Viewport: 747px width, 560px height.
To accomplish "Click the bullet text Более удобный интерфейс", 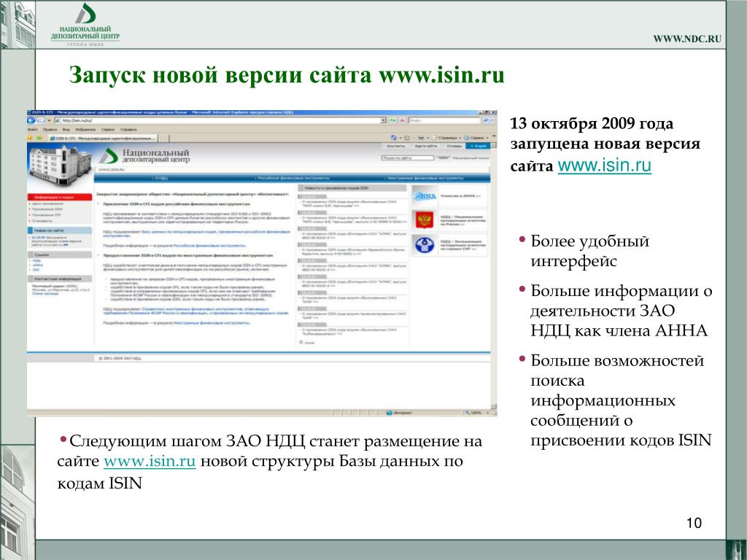I will [x=589, y=251].
